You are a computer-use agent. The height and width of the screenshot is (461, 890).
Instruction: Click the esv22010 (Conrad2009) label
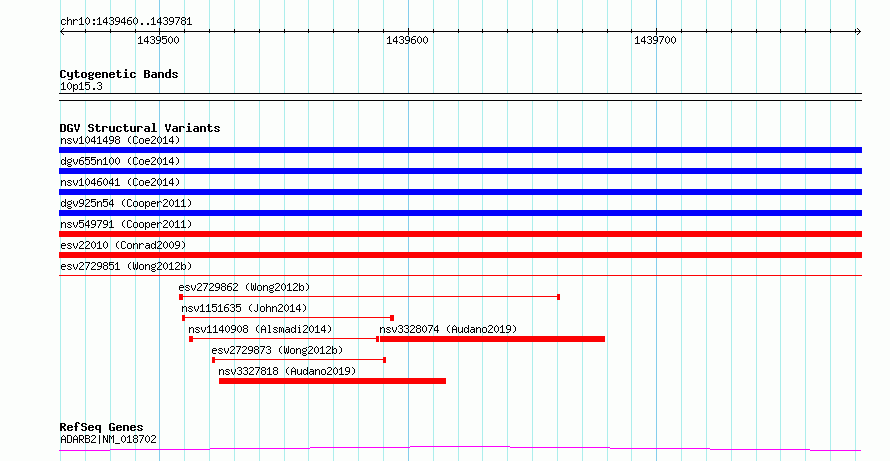[123, 245]
